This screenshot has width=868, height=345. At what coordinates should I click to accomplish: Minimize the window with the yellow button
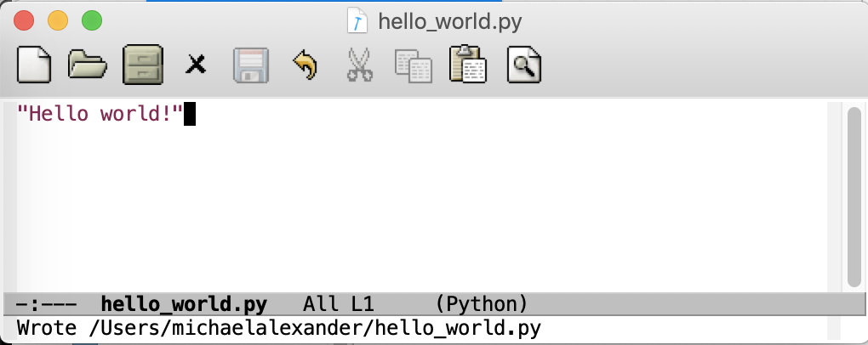(58, 21)
